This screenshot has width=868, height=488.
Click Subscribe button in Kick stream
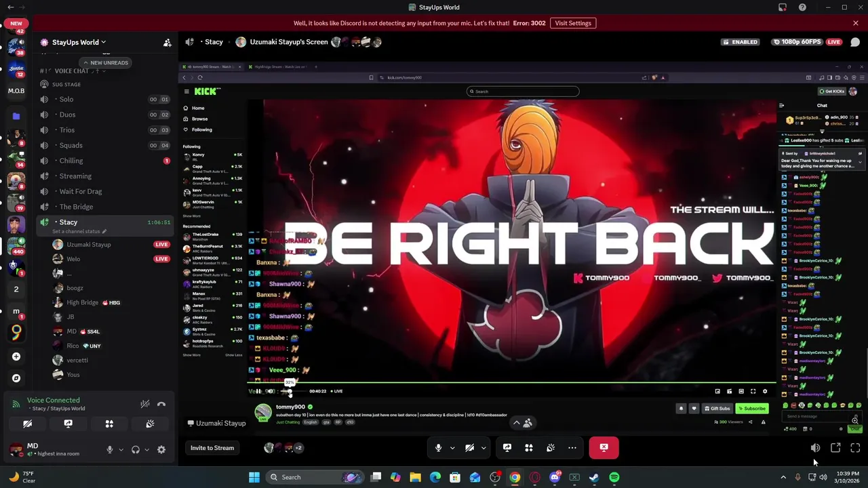click(x=752, y=409)
